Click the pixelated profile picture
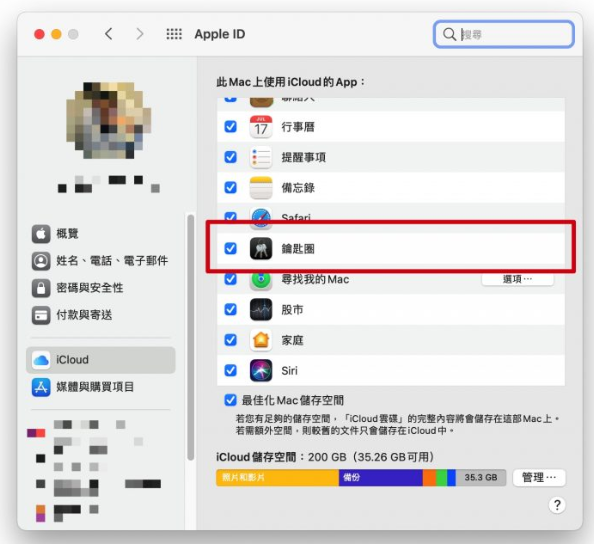This screenshot has height=544, width=594. [109, 120]
